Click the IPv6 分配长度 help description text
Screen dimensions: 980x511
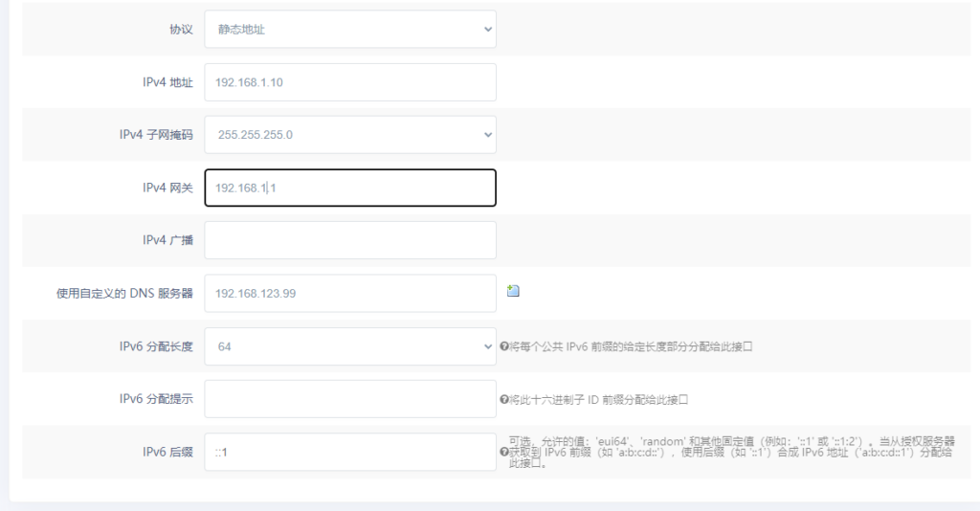pos(631,346)
